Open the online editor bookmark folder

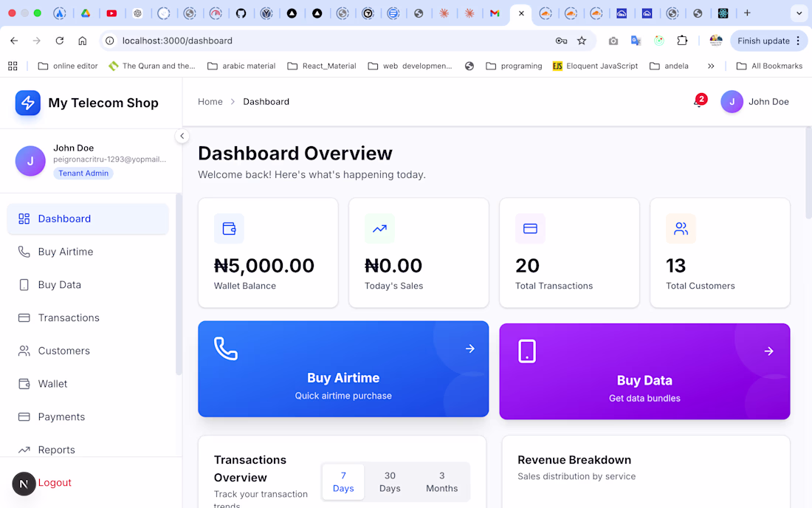click(68, 66)
